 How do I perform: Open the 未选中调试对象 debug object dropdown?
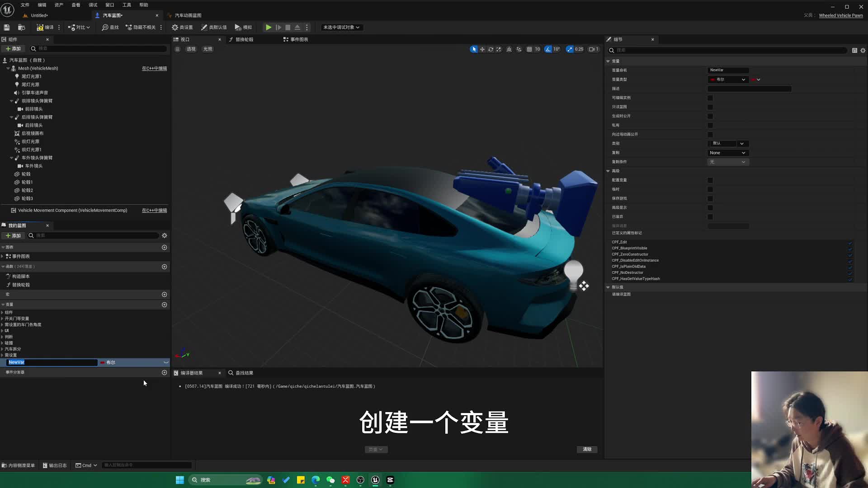point(341,28)
